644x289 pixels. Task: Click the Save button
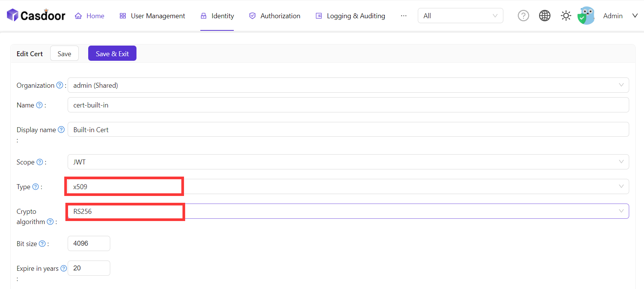click(64, 54)
